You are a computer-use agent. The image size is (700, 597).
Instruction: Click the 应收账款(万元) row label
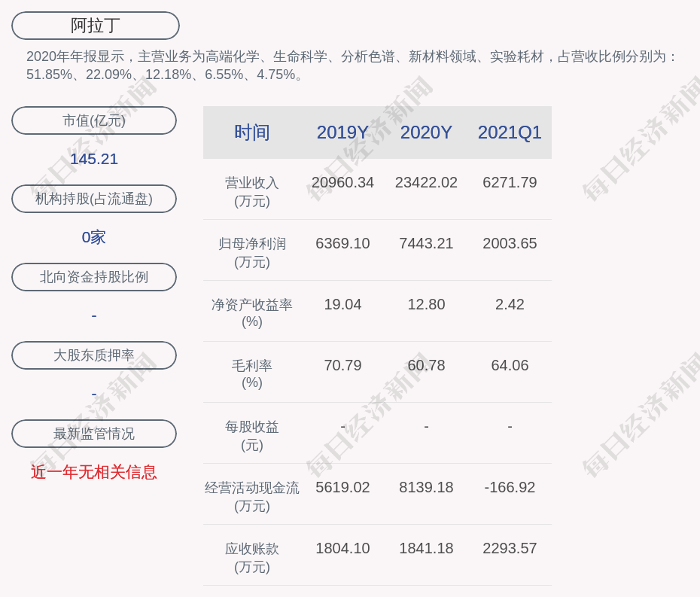click(252, 558)
